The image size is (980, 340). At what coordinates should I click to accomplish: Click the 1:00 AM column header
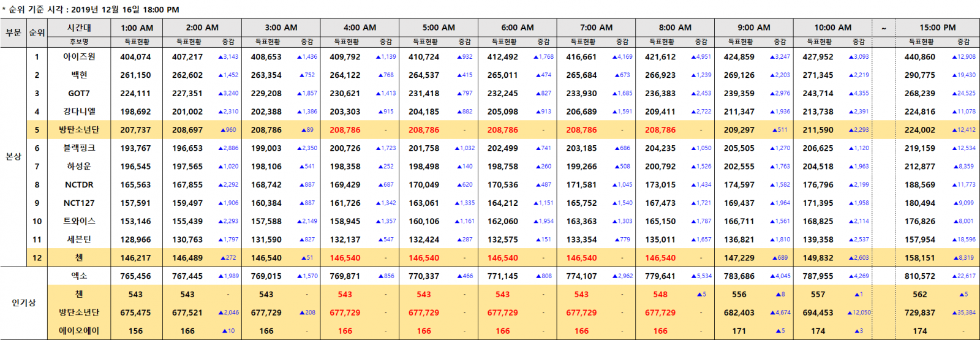pyautogui.click(x=137, y=28)
